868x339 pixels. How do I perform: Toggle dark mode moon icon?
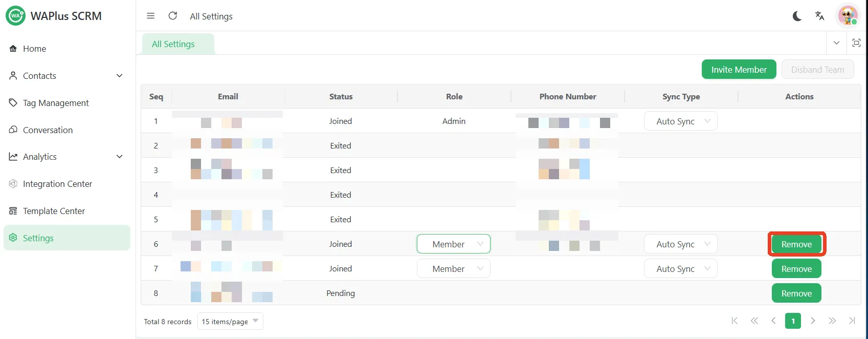point(797,16)
